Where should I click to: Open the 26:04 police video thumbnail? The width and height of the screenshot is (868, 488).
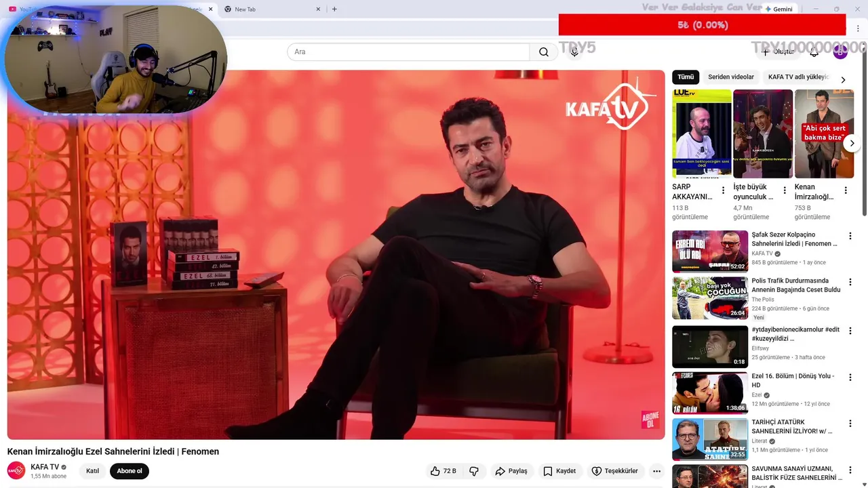coord(710,298)
